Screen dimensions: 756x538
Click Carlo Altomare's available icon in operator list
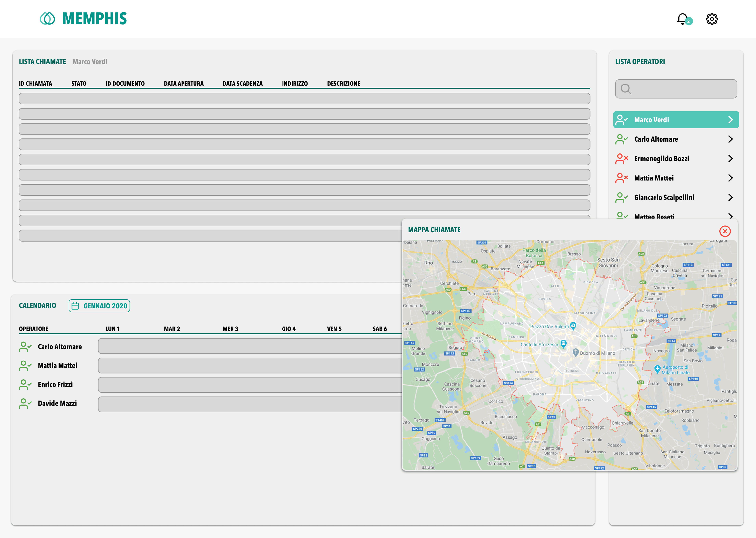click(x=622, y=139)
